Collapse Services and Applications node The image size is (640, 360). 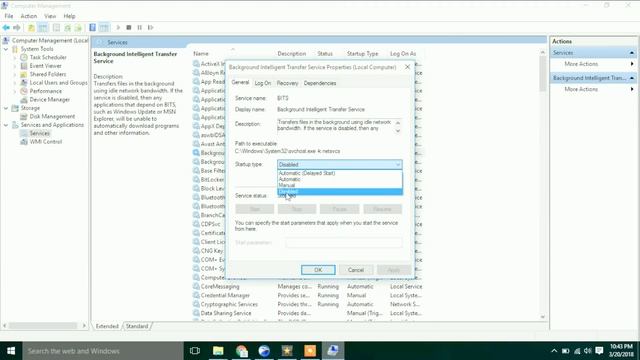[x=6, y=125]
